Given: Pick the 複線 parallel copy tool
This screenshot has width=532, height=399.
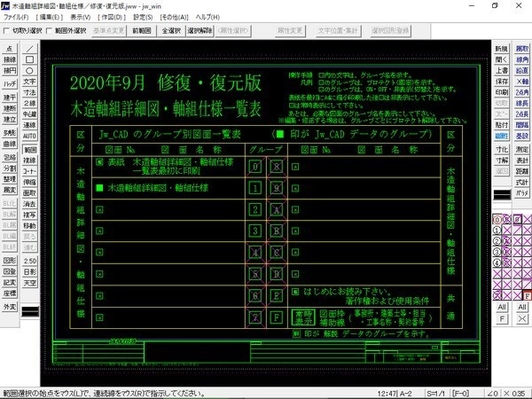Looking at the screenshot, I should point(29,160).
